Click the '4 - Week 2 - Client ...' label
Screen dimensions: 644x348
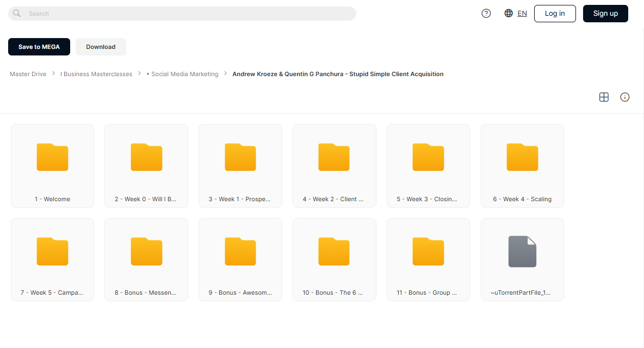click(333, 199)
